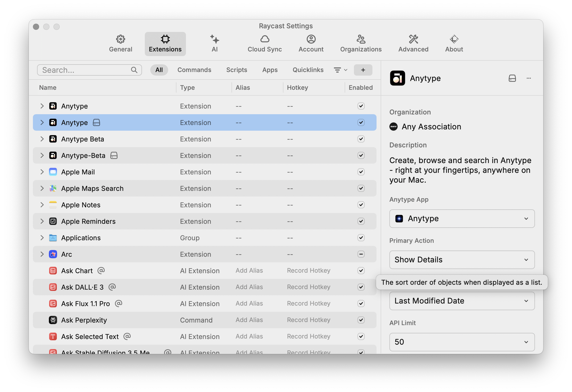The width and height of the screenshot is (572, 392).
Task: Filter list by Scripts
Action: click(237, 70)
